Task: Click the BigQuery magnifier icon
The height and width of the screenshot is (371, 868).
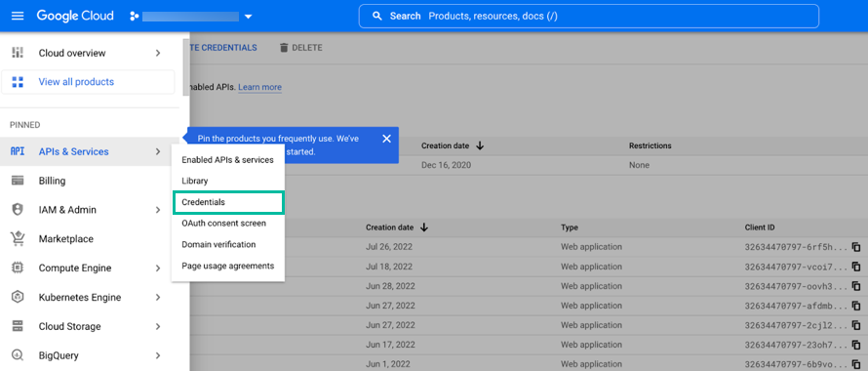Action: [x=18, y=355]
